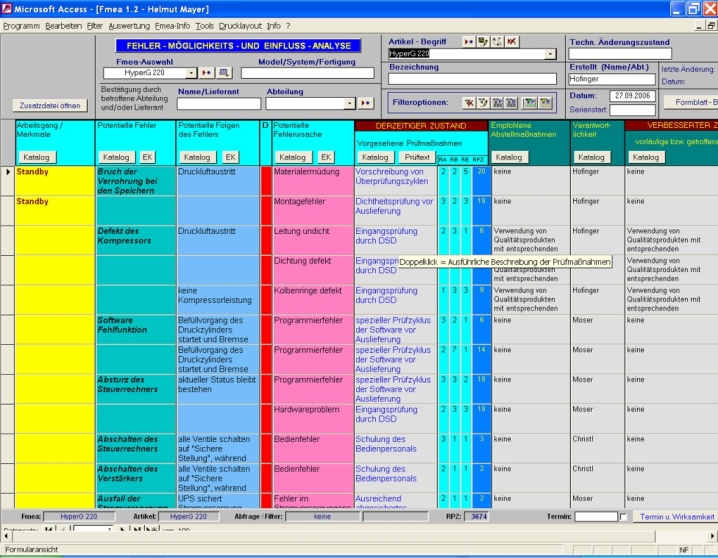Click the EK button under Potentielle Fehlerursache

coord(325,157)
